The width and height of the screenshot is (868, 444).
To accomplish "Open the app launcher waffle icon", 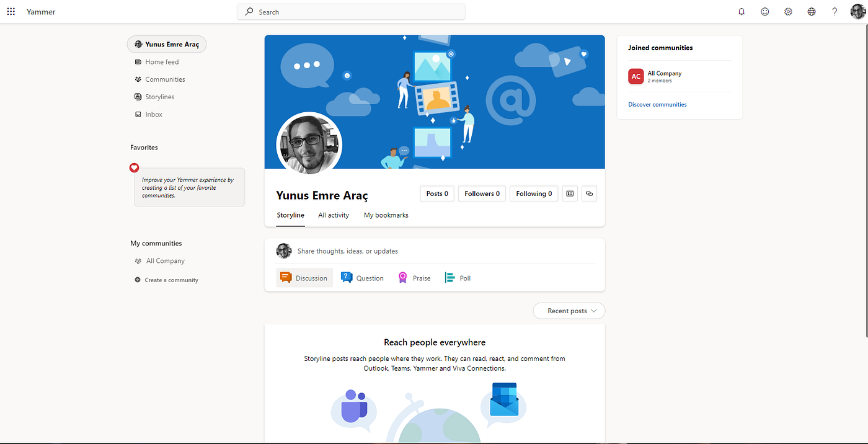I will pos(11,12).
